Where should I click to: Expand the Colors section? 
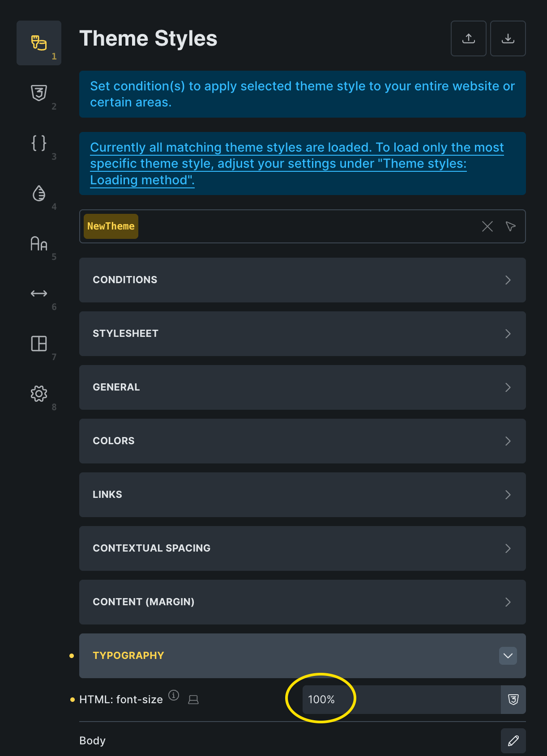pyautogui.click(x=302, y=441)
